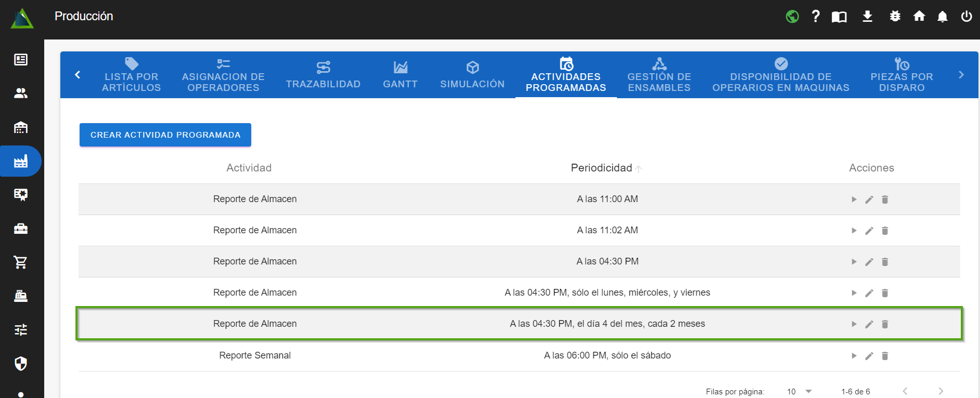Click the bug report icon
The width and height of the screenshot is (980, 398).
[x=895, y=17]
